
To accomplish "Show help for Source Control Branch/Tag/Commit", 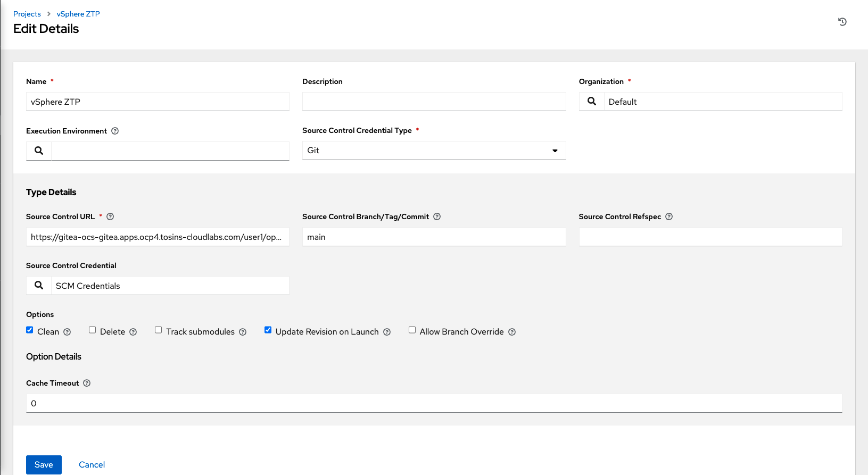I will [437, 216].
